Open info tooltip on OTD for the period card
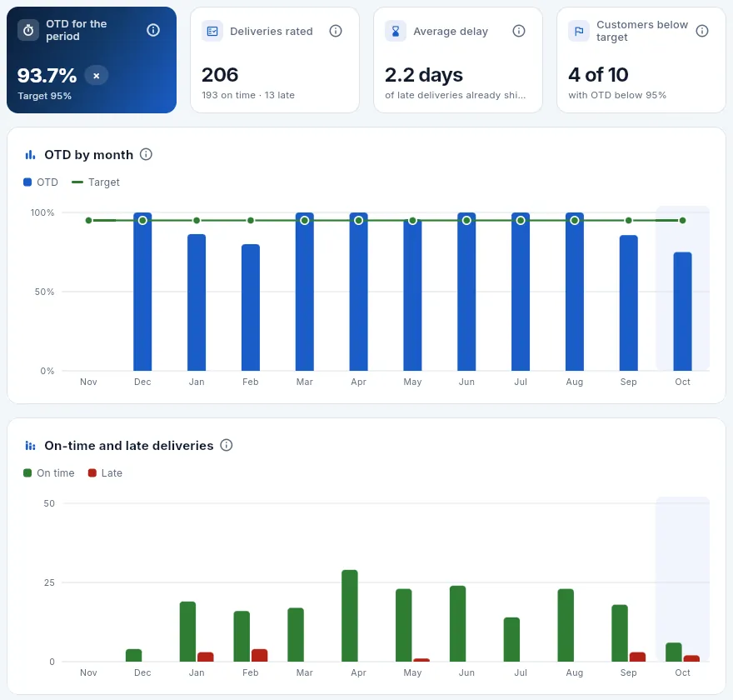Image resolution: width=733 pixels, height=700 pixels. tap(153, 30)
